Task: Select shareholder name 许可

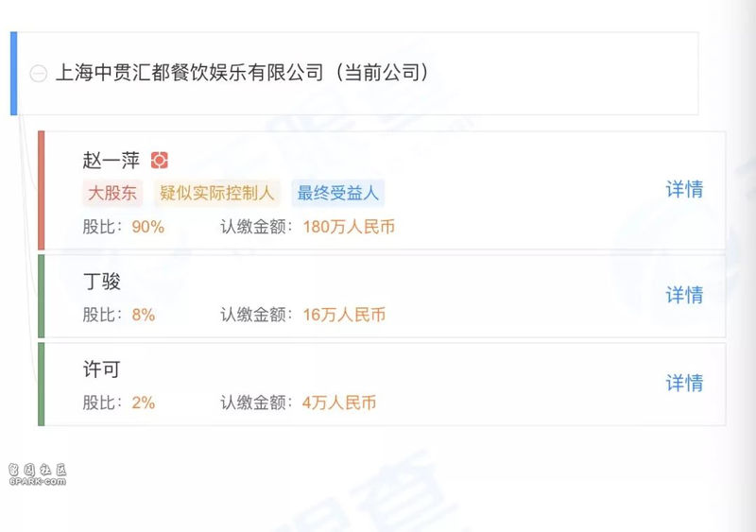Action: [x=102, y=369]
